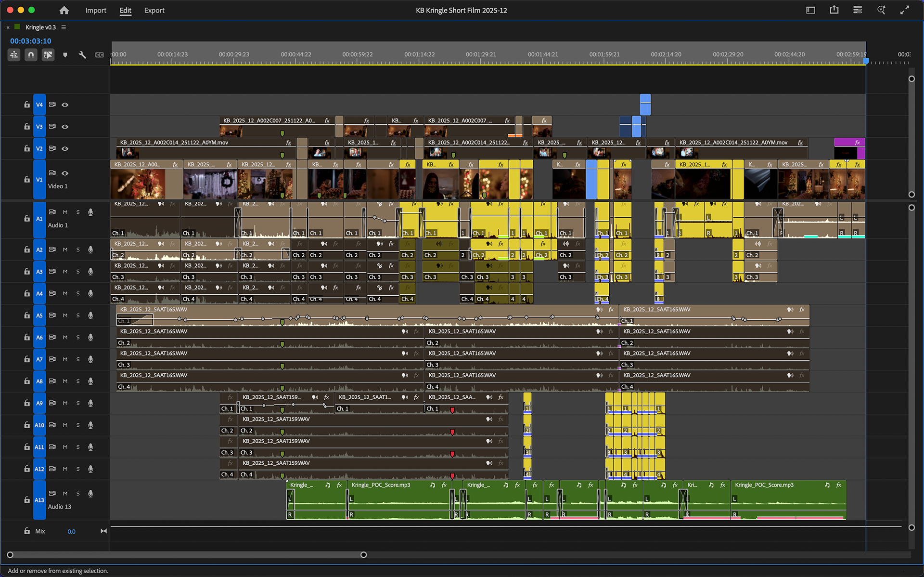The width and height of the screenshot is (924, 577).
Task: Target video track V4 button
Action: (x=39, y=105)
